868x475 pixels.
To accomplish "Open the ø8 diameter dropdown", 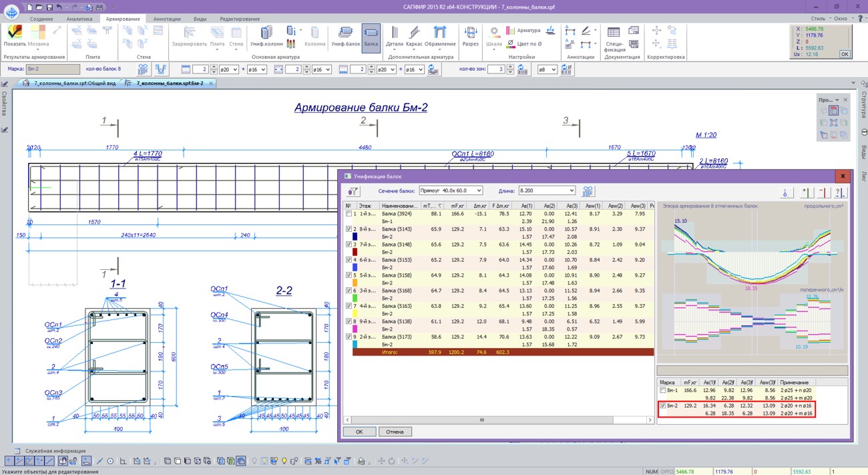I will pos(548,69).
